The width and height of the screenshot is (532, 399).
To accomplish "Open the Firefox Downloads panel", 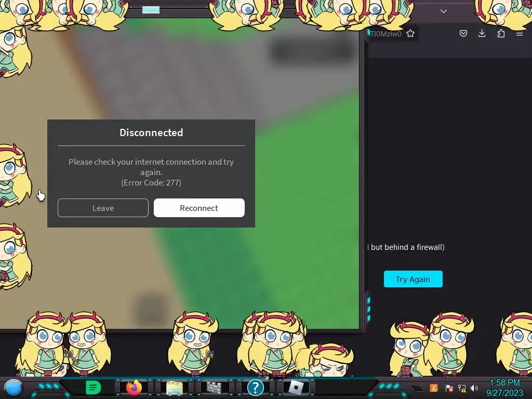I will [482, 33].
